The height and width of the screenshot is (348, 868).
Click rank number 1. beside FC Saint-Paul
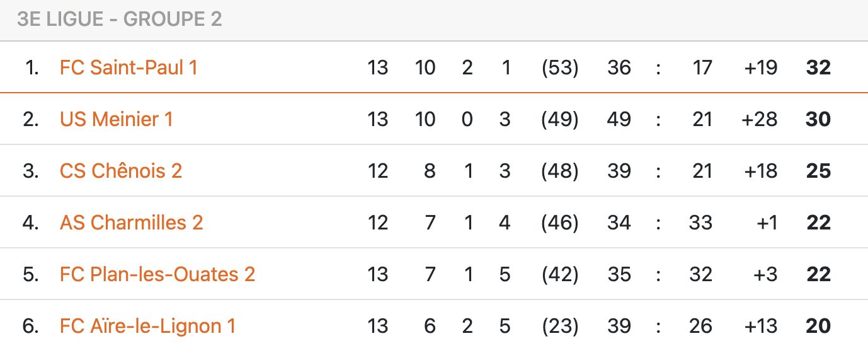31,67
